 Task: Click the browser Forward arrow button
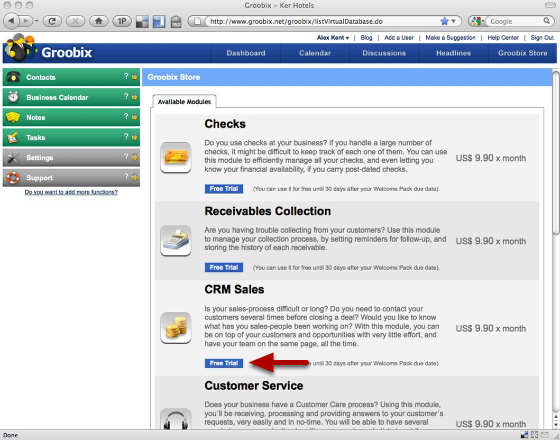click(26, 21)
